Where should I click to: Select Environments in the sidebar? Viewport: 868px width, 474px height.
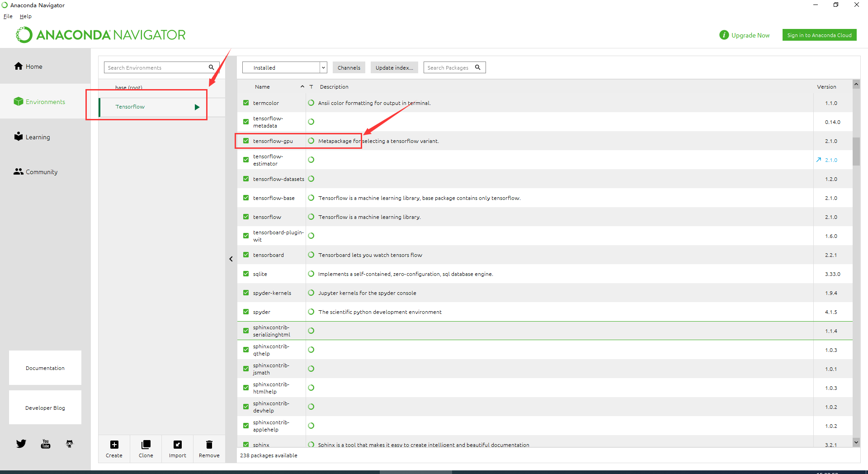(x=45, y=102)
